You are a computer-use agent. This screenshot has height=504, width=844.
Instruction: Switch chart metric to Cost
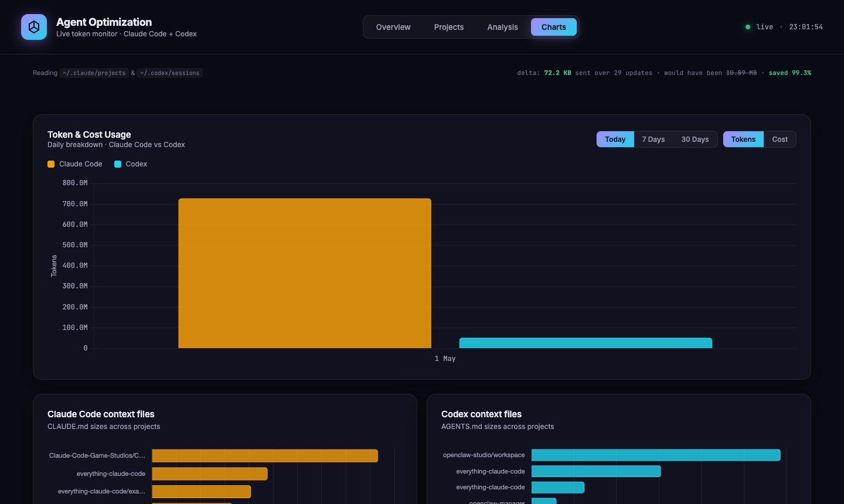pos(780,139)
